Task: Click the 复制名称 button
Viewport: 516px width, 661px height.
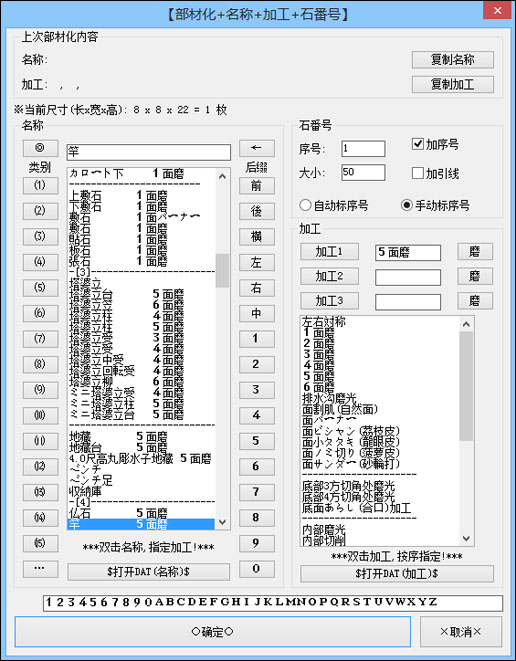Action: click(x=453, y=59)
